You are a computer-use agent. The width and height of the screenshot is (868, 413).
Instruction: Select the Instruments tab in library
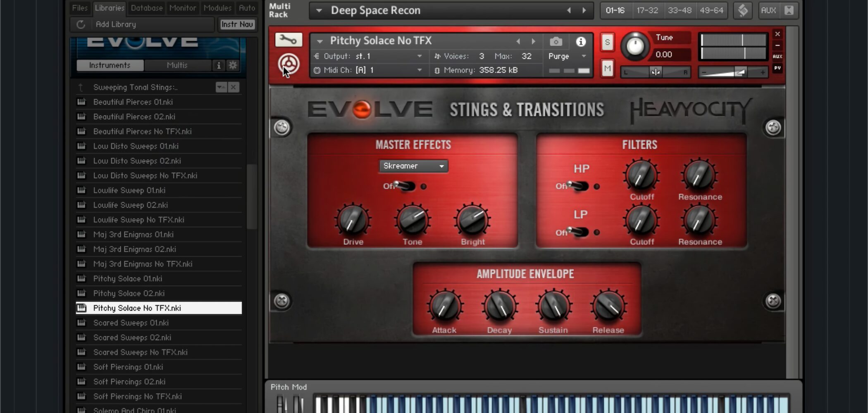[x=110, y=65]
